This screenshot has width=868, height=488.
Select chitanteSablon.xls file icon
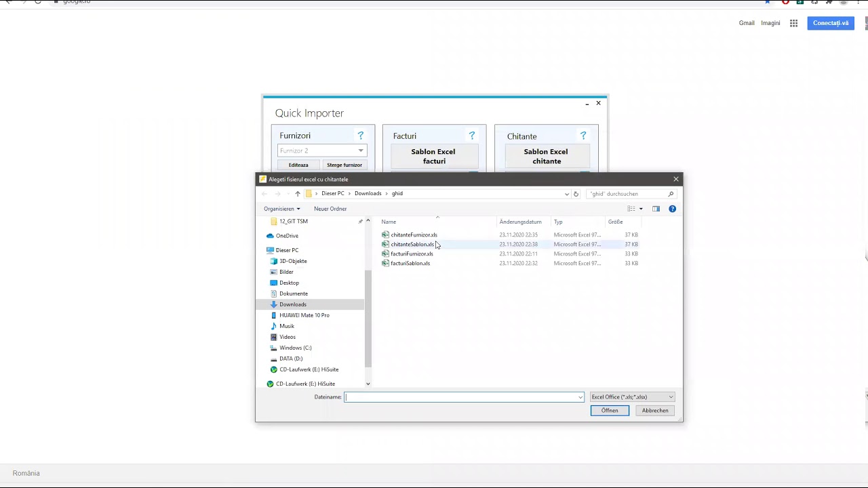385,244
